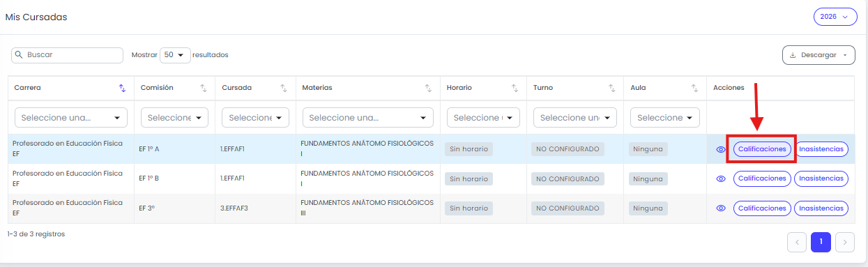
Task: Sort by the Cursada column
Action: pos(284,88)
